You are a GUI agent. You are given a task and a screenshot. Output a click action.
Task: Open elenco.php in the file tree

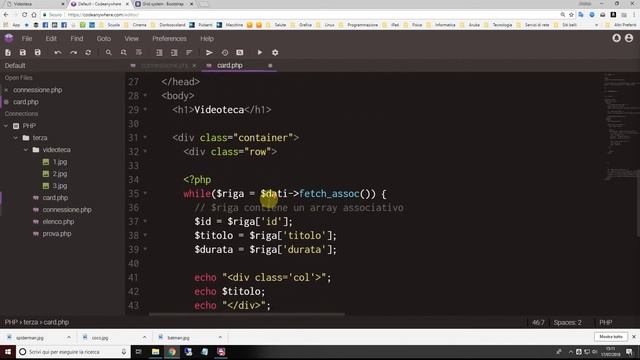point(58,222)
